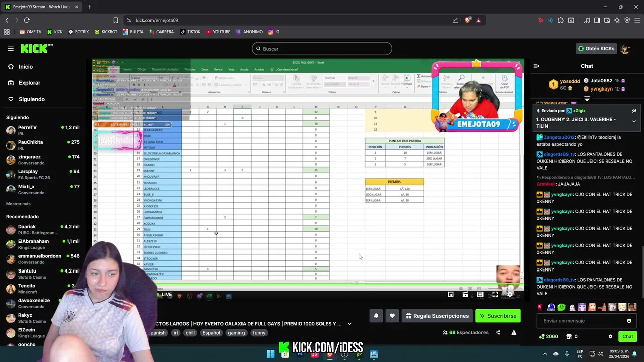This screenshot has height=362, width=644.
Task: Open zingaraez followed channel
Action: [x=42, y=160]
